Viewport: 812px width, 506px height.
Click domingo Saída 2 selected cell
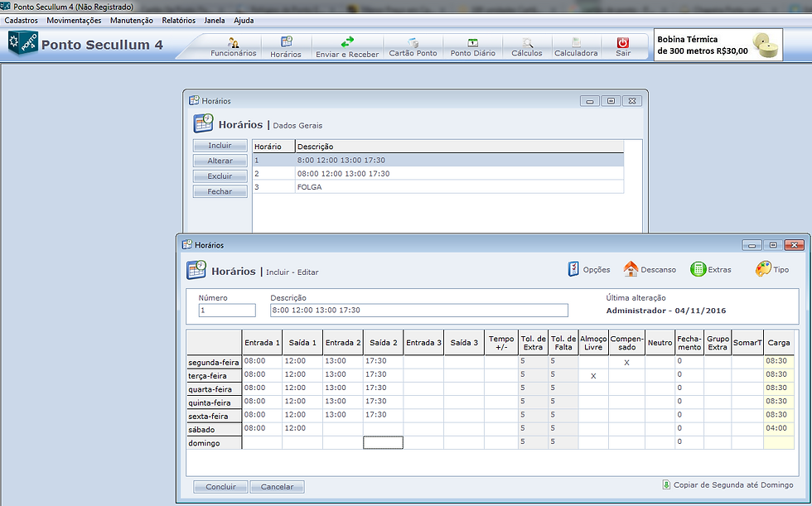[x=383, y=442]
